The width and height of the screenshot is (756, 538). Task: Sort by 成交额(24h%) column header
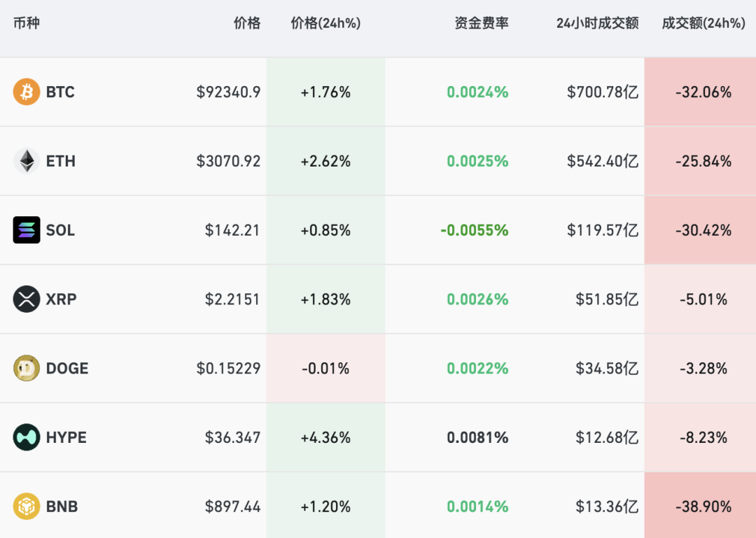[x=703, y=23]
